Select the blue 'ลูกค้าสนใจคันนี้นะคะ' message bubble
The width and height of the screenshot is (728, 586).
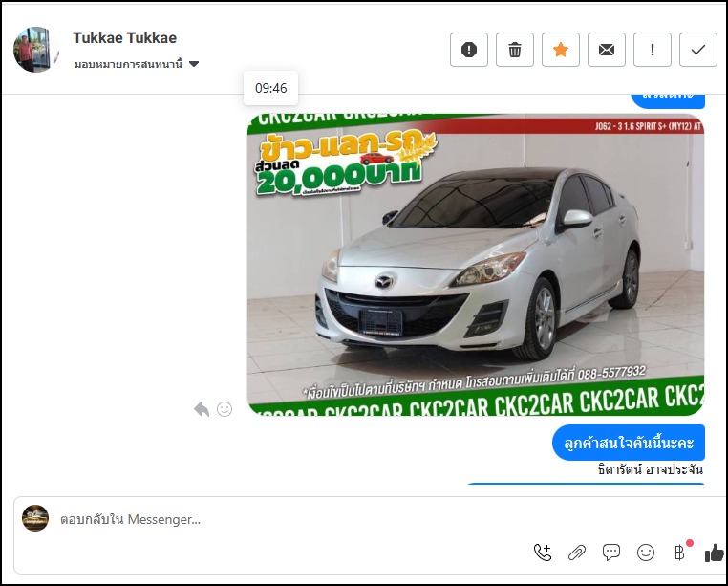pyautogui.click(x=629, y=443)
